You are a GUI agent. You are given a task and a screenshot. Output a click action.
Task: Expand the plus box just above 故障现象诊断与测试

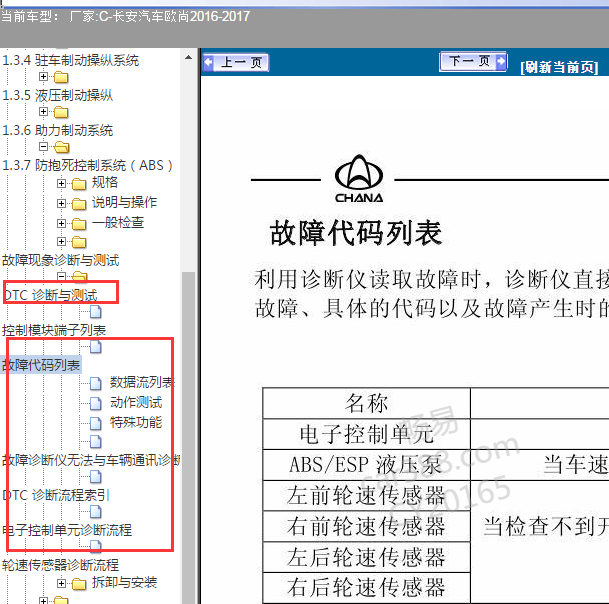[x=61, y=242]
